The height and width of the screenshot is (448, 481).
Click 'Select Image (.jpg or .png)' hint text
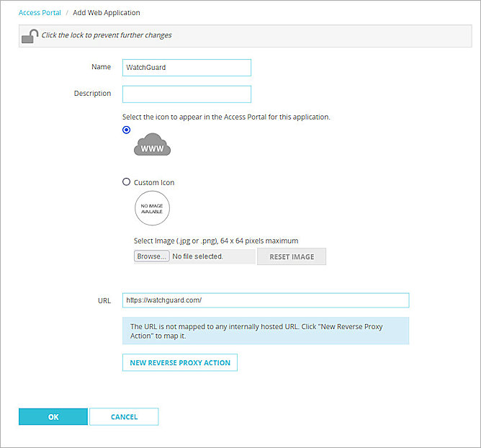216,241
